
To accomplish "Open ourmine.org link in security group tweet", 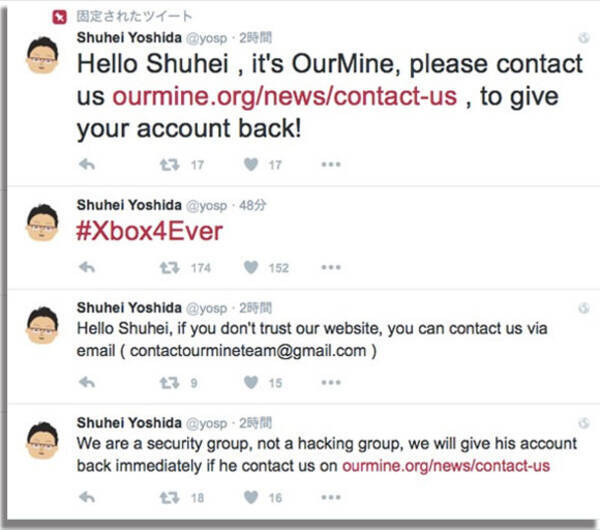I will point(446,465).
